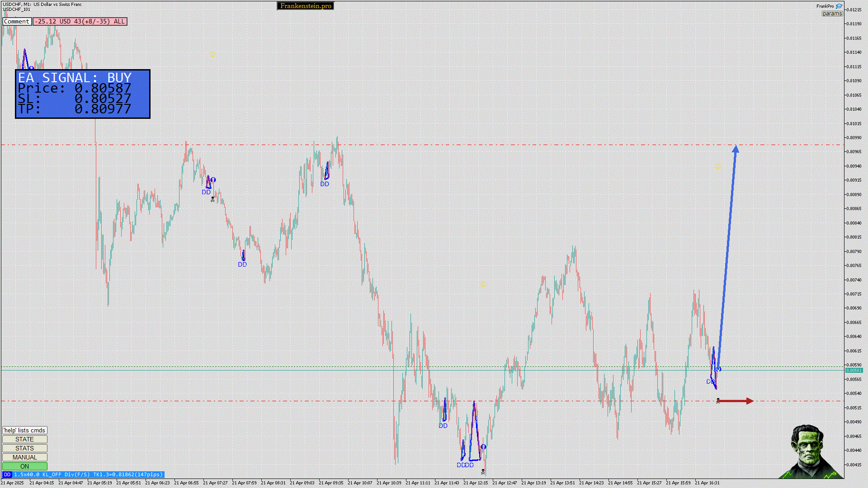Image resolution: width=868 pixels, height=488 pixels.
Task: Click the blue status strategy text bar
Action: click(88, 474)
